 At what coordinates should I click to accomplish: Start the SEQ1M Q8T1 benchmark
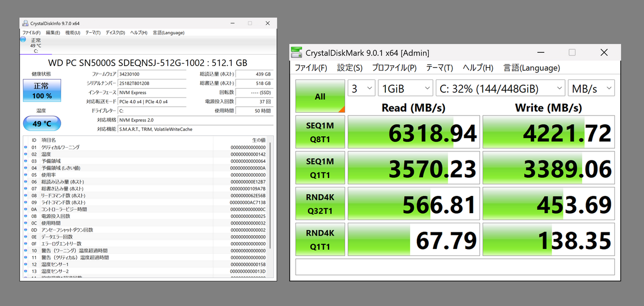(x=320, y=132)
